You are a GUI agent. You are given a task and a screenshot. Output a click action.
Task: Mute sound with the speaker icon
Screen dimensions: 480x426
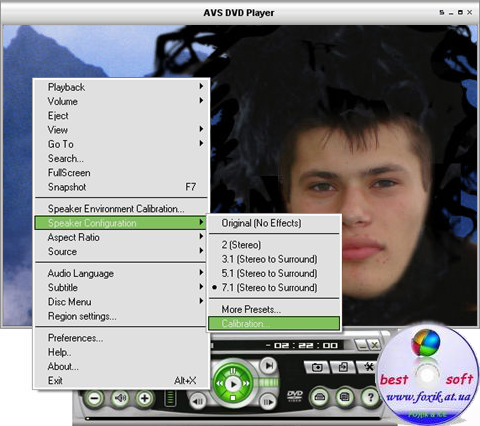pyautogui.click(x=120, y=398)
